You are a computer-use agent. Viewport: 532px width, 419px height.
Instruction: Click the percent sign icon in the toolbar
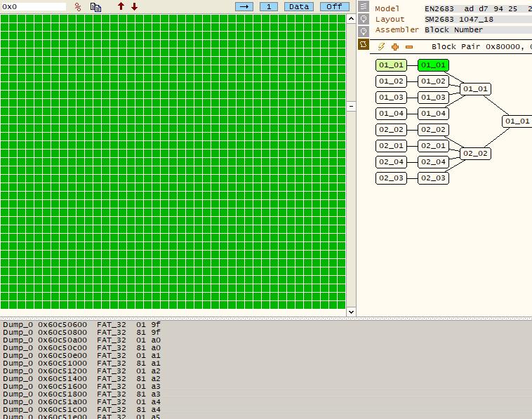[78, 7]
